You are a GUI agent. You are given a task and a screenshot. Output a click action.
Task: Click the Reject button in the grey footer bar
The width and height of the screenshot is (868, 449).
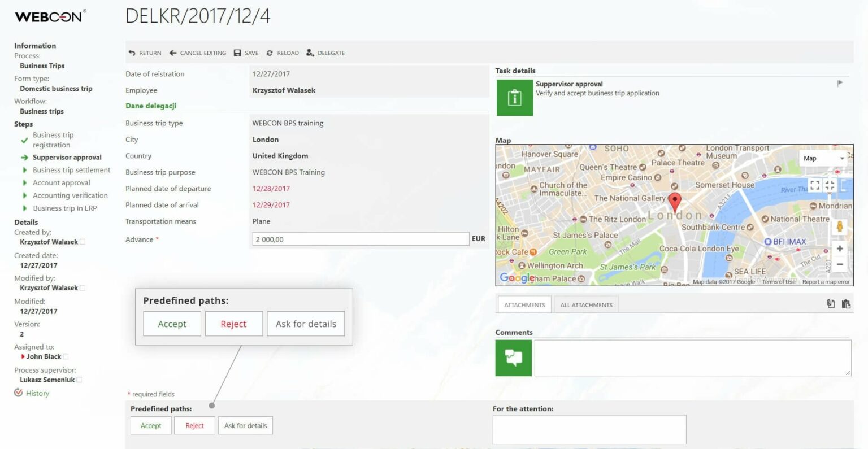[194, 425]
